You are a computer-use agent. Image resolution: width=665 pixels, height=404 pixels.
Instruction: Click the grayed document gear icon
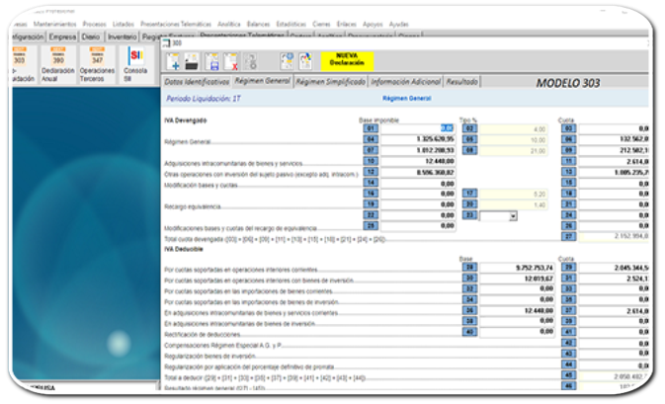click(251, 61)
